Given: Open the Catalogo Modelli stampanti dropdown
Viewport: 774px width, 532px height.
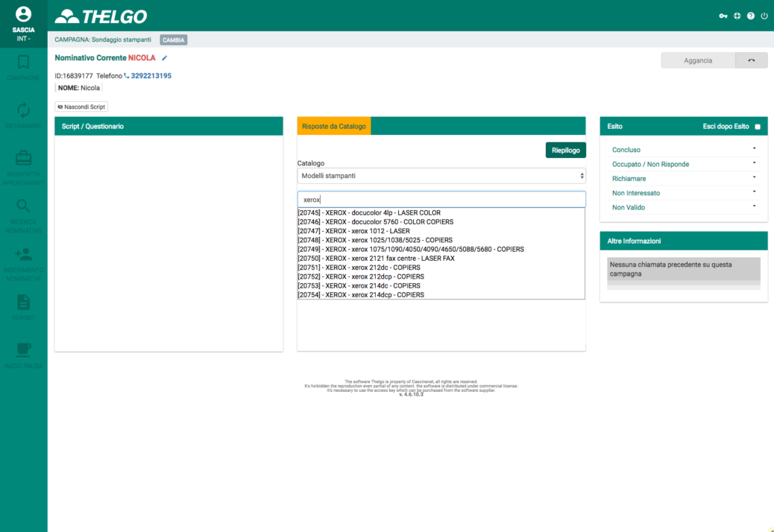Looking at the screenshot, I should click(441, 176).
